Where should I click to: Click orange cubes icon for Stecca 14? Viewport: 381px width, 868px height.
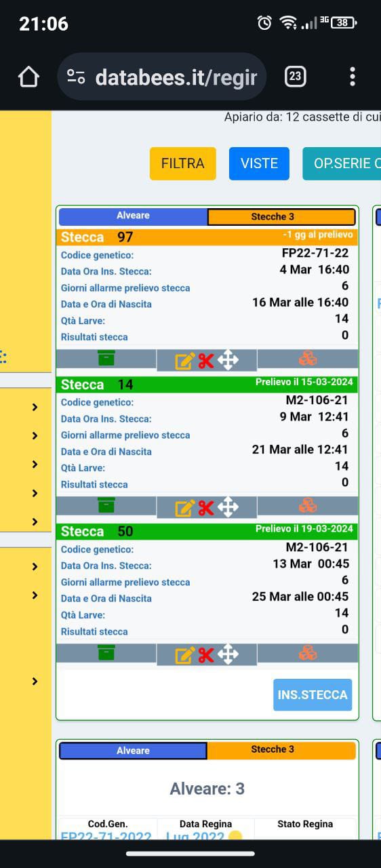click(x=308, y=505)
